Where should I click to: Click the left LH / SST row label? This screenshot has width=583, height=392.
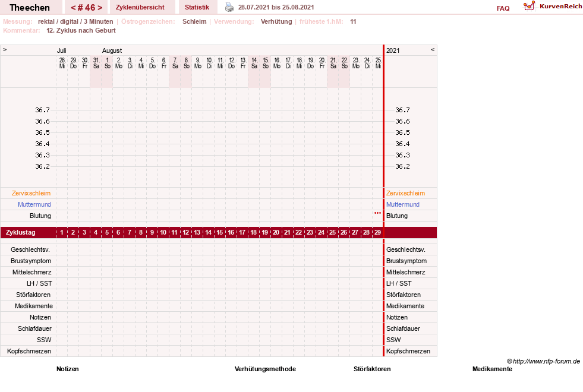39,283
